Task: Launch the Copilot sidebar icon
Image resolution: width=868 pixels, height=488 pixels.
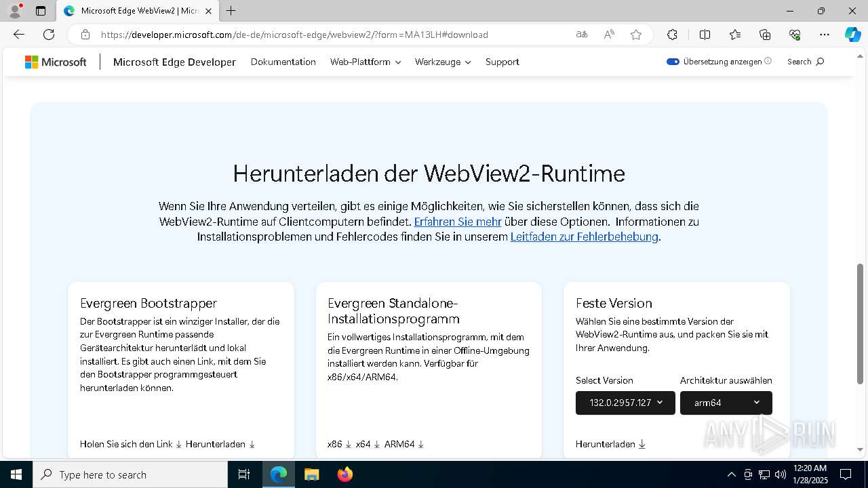Action: point(852,35)
